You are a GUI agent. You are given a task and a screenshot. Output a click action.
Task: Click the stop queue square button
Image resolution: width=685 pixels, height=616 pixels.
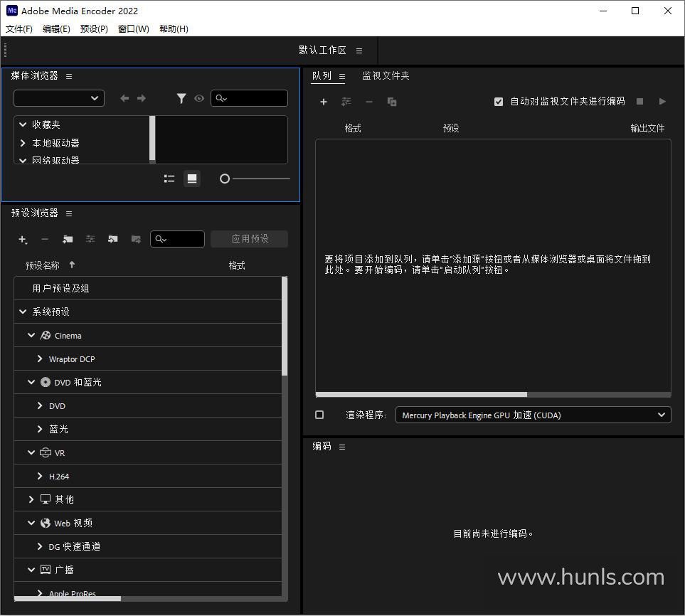coord(639,101)
